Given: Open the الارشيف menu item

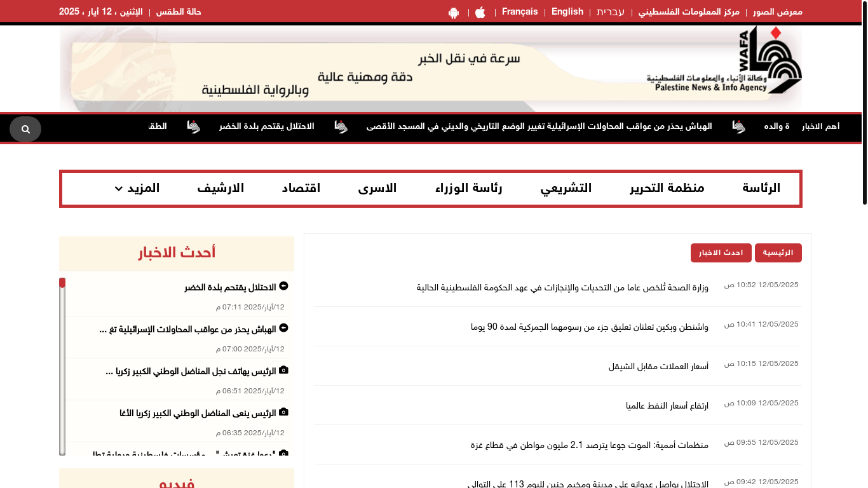Looking at the screenshot, I should pos(220,188).
